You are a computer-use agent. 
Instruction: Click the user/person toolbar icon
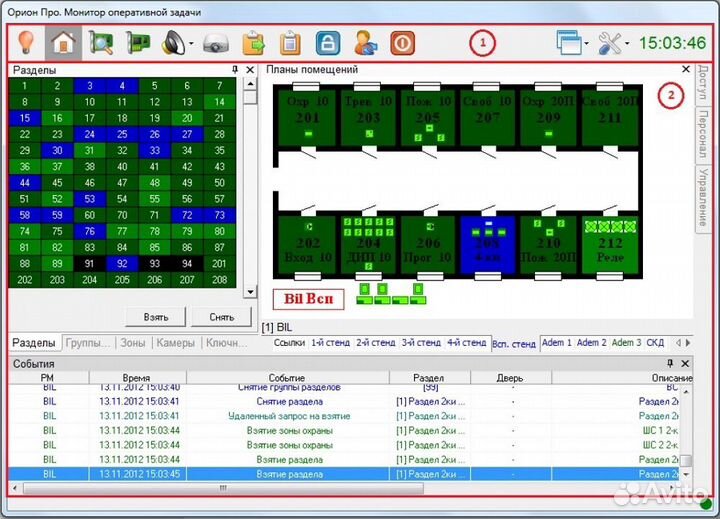(365, 44)
